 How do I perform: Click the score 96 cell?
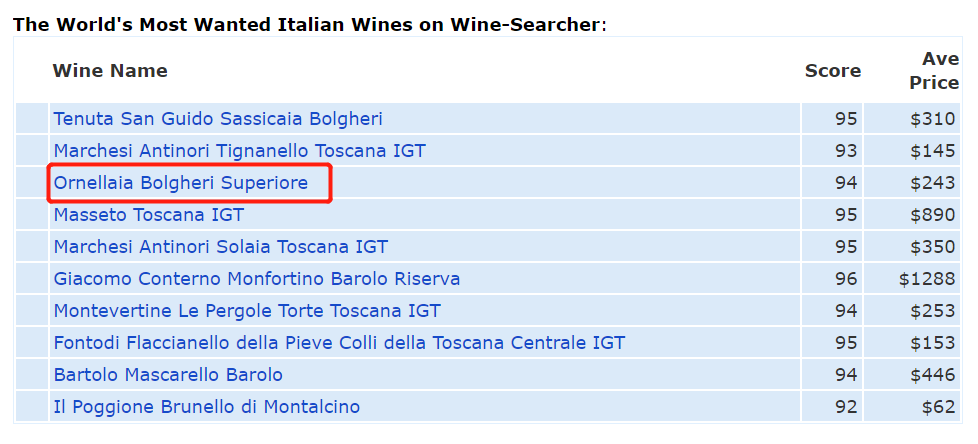pos(846,279)
